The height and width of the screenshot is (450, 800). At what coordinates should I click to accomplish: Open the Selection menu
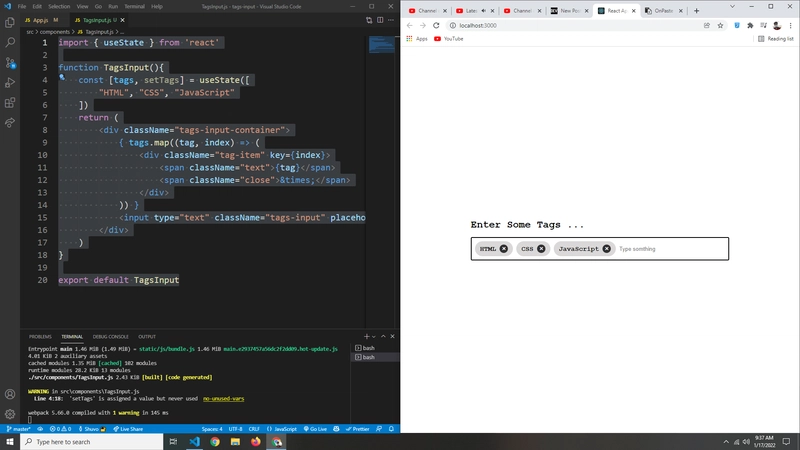[x=59, y=7]
